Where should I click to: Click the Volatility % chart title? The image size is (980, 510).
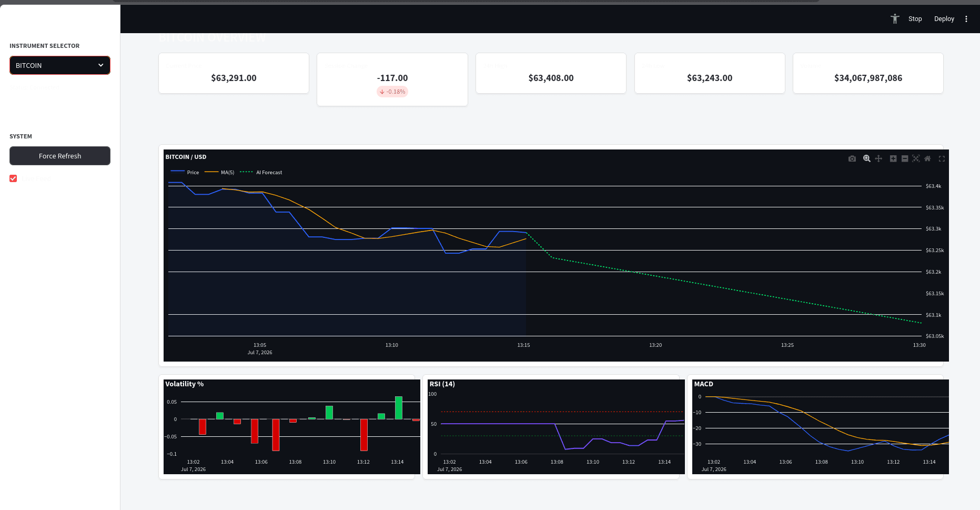coord(185,384)
